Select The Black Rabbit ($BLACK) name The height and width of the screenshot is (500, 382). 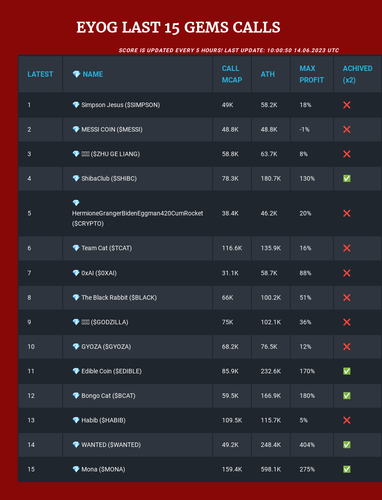coord(119,298)
